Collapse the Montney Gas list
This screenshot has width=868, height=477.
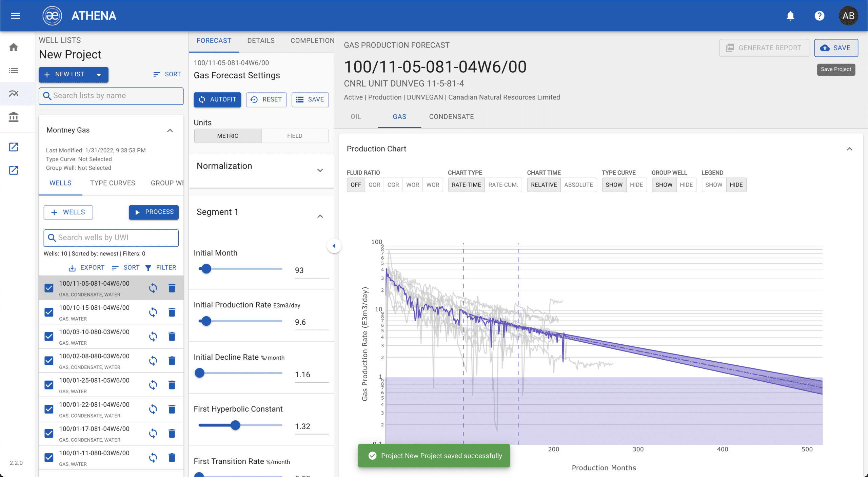coord(170,131)
